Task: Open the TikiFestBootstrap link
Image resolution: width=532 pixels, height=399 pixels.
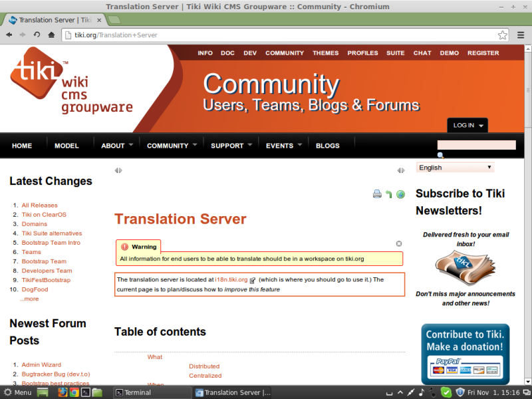Action: point(46,280)
